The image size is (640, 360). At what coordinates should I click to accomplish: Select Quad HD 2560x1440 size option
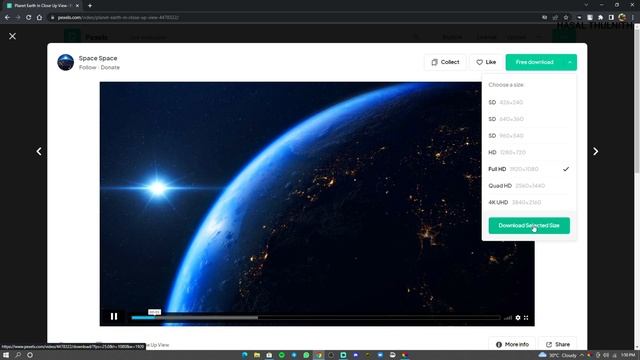[x=529, y=186]
